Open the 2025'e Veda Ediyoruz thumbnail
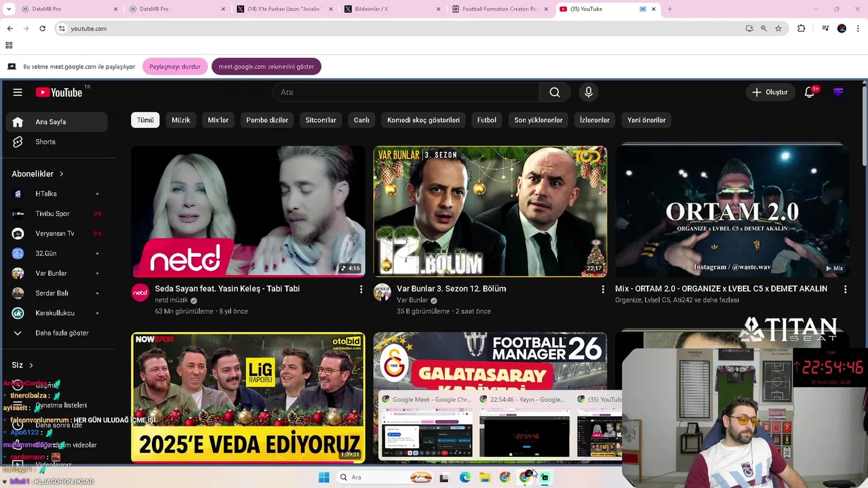Image resolution: width=868 pixels, height=488 pixels. (x=248, y=397)
